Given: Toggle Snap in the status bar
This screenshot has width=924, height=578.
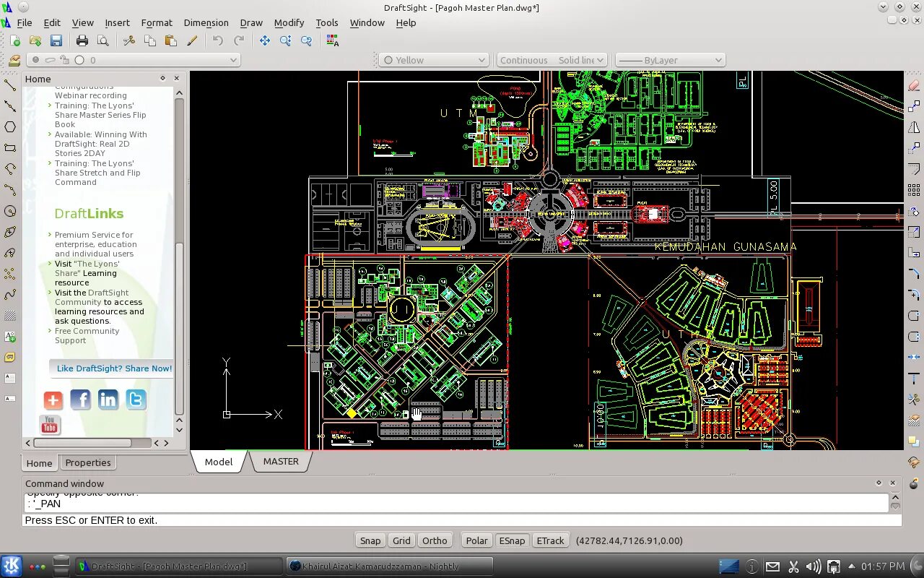Looking at the screenshot, I should (x=370, y=540).
